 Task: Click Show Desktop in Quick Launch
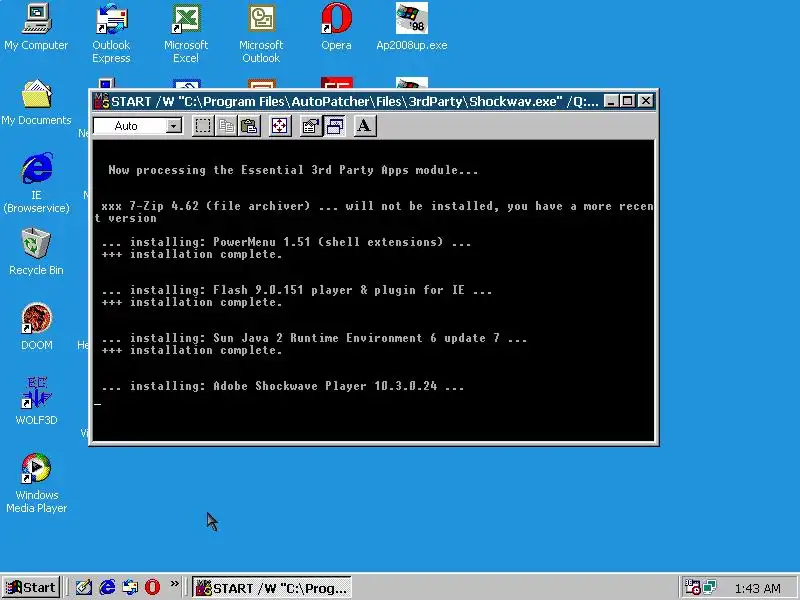tap(84, 587)
